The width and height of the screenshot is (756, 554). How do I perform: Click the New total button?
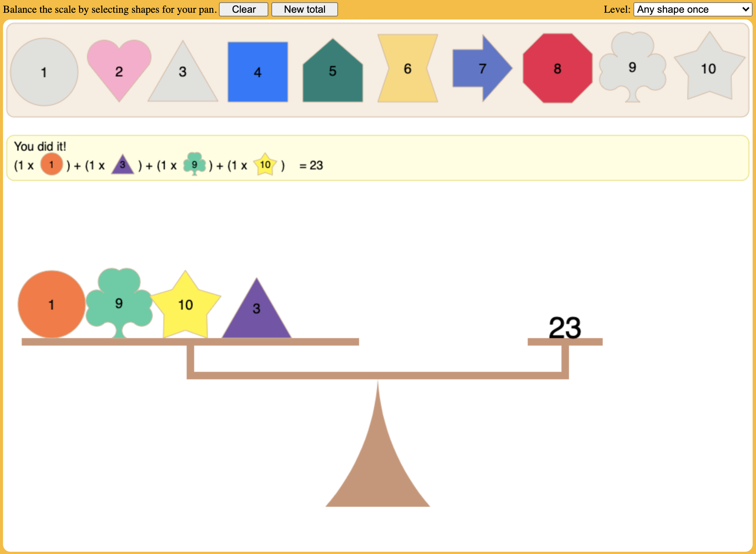coord(304,9)
